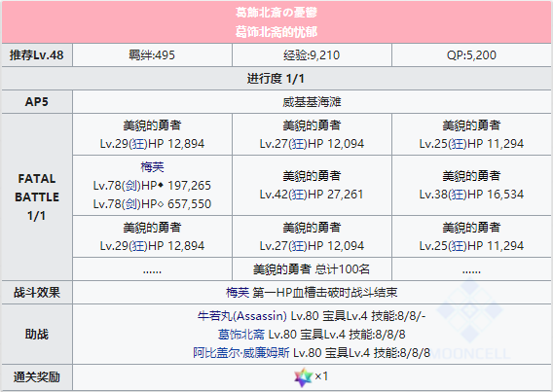Click the 助战 row label
The height and width of the screenshot is (392, 553).
(x=37, y=335)
